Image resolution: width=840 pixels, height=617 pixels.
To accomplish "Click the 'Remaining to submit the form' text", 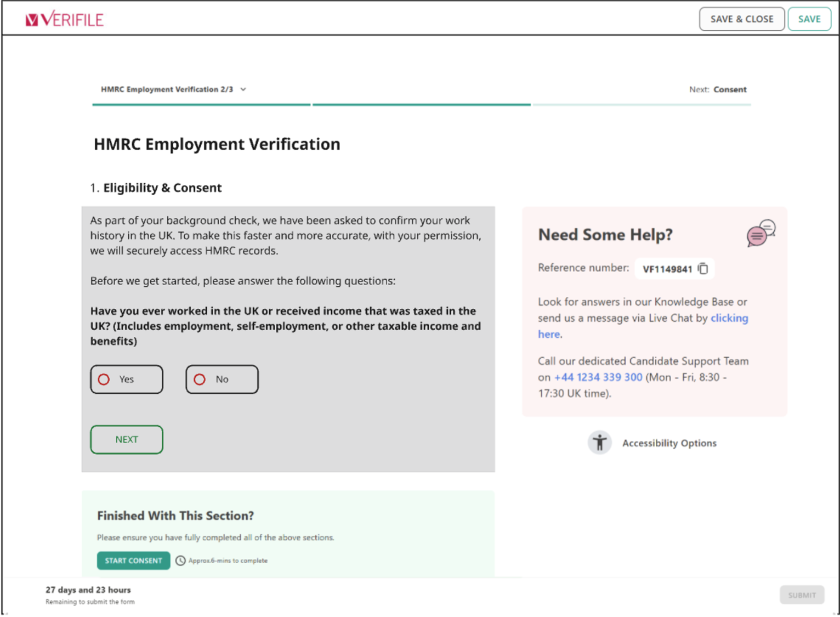I will pos(90,602).
